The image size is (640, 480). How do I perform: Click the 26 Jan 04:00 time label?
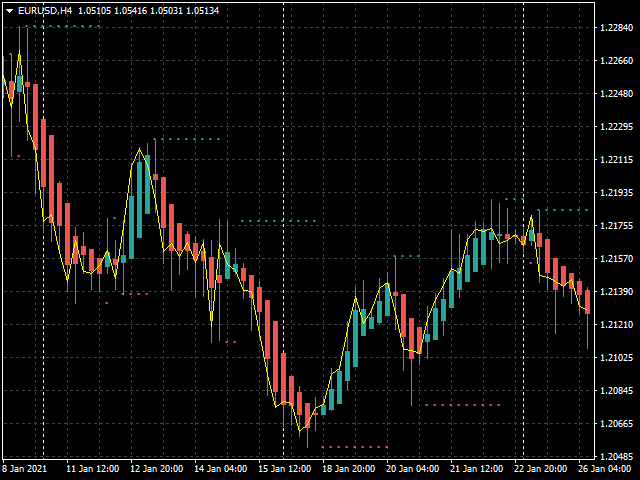click(605, 468)
